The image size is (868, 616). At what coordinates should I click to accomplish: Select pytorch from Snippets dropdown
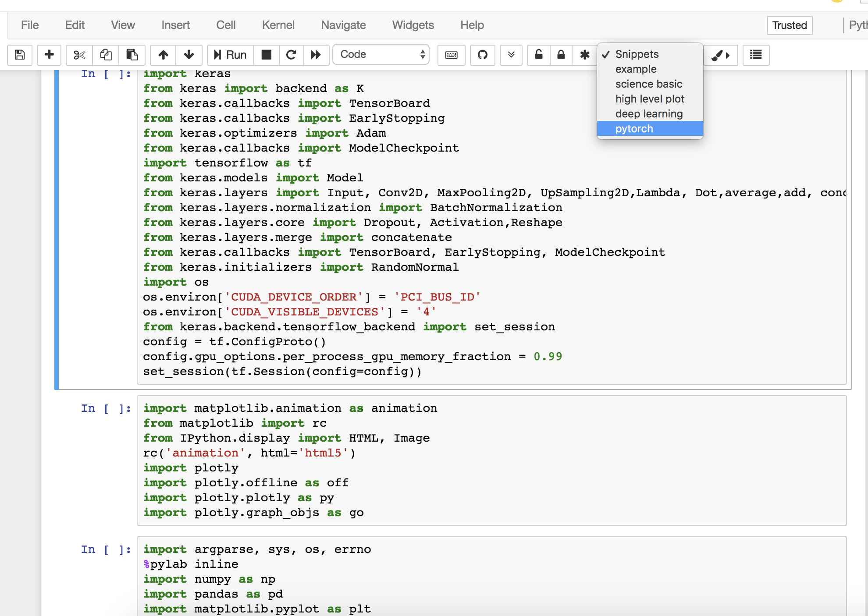click(634, 129)
